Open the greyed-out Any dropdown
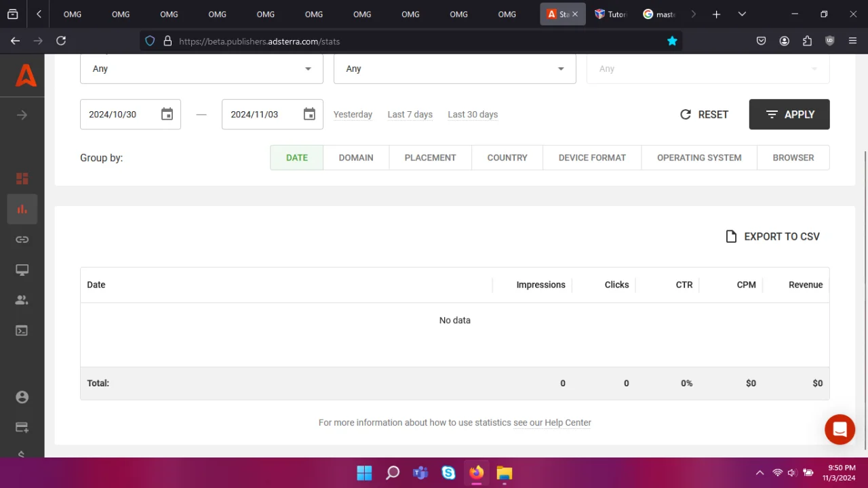This screenshot has height=488, width=868. click(708, 68)
